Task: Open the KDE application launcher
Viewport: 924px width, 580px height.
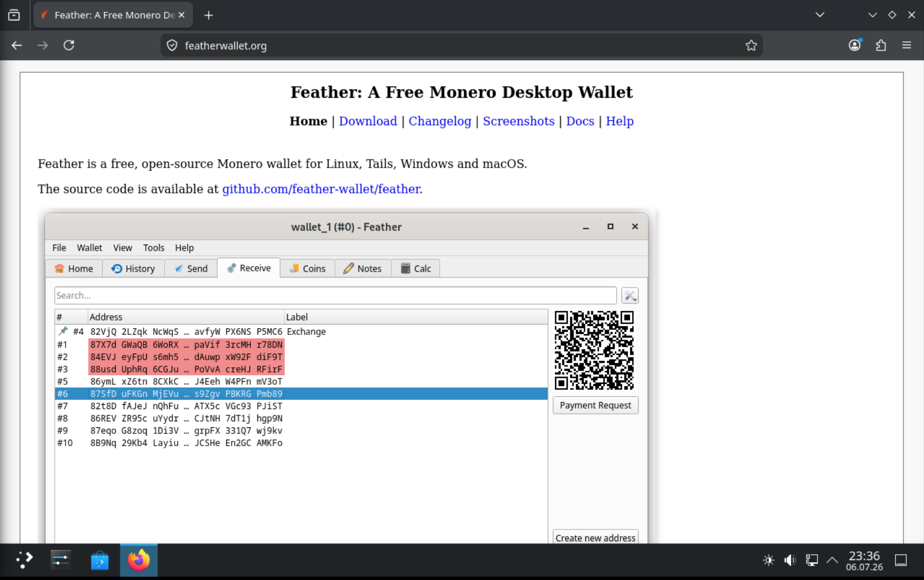Action: point(24,560)
